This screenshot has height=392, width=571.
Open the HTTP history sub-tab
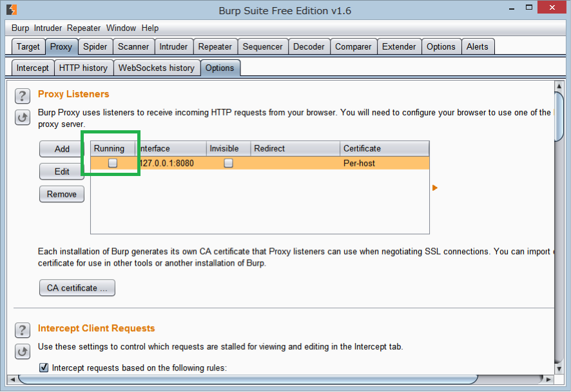83,68
